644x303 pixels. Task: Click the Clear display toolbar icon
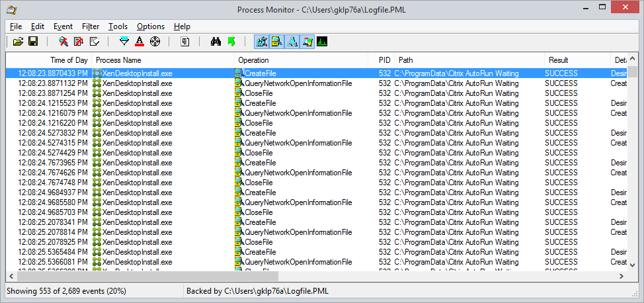tap(95, 42)
